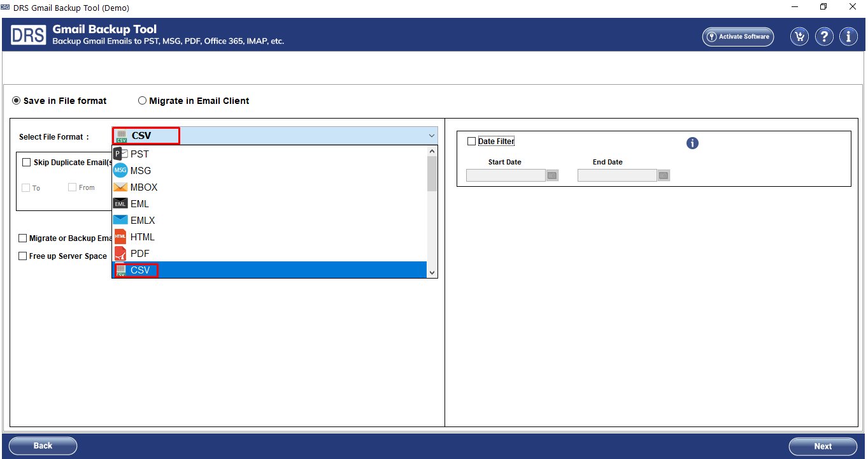Click the EML format icon
868x459 pixels.
120,203
